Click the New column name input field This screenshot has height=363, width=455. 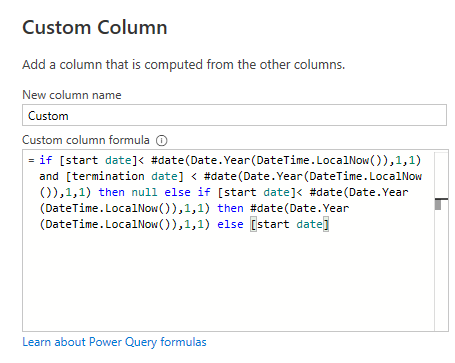point(234,115)
